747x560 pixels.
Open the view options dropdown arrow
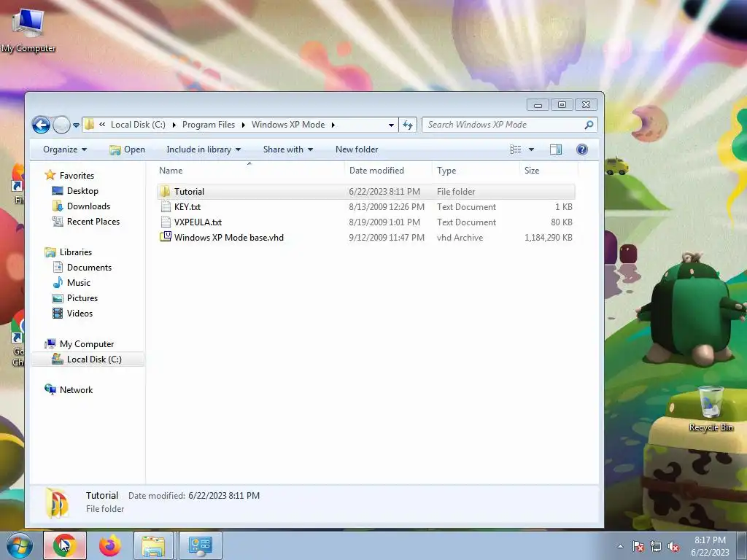tap(531, 149)
